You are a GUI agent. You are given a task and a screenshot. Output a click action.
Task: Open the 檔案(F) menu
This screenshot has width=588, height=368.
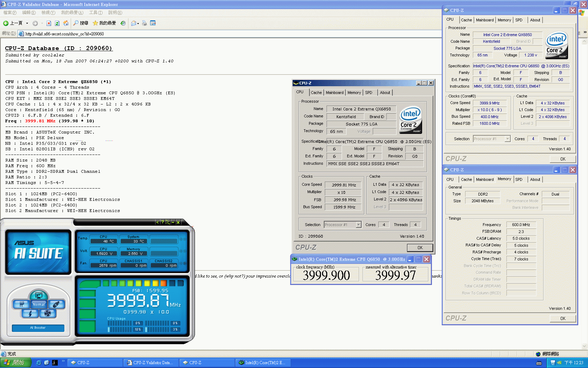tap(10, 13)
